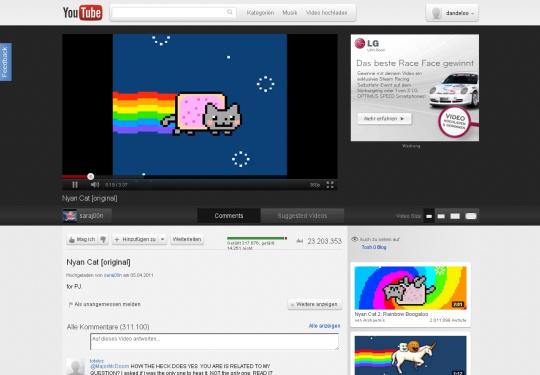Switch to the Suggested Videos tab
Viewport: 540px width, 375px height.
pyautogui.click(x=302, y=216)
